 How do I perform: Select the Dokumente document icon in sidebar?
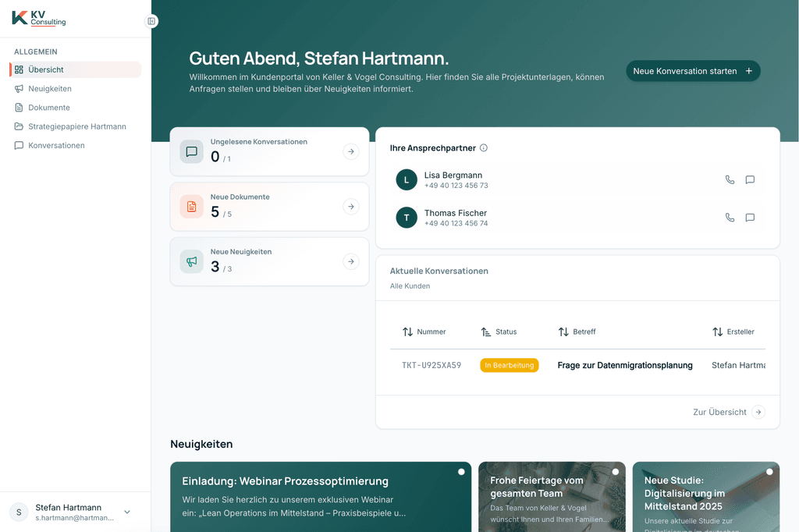pyautogui.click(x=19, y=107)
